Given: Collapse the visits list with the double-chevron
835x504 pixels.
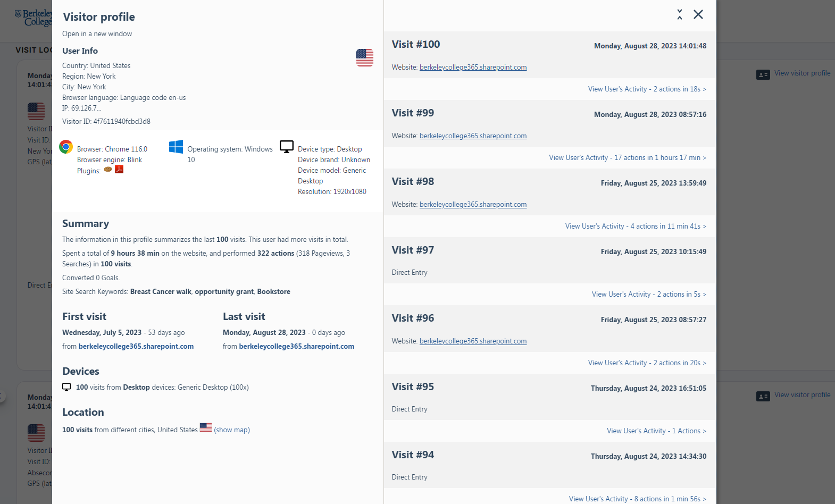Looking at the screenshot, I should pos(680,14).
